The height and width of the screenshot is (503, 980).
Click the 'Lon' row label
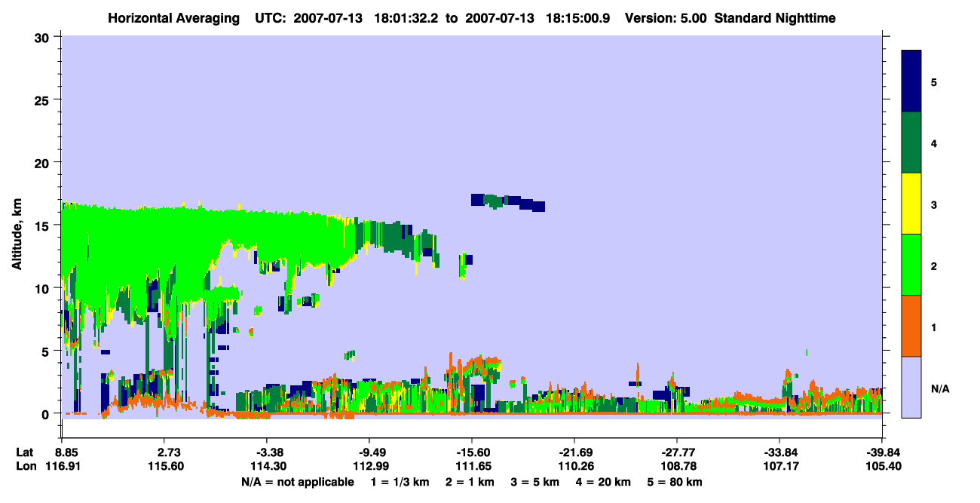[25, 467]
